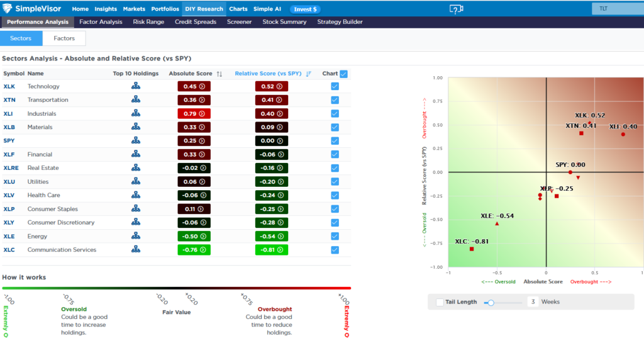Viewport: 644px width, 338px height.
Task: Uncheck chart checkbox for Transportation row
Action: click(x=335, y=100)
